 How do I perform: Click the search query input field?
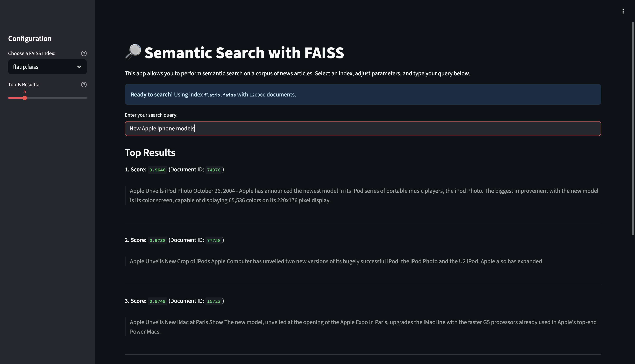point(363,129)
